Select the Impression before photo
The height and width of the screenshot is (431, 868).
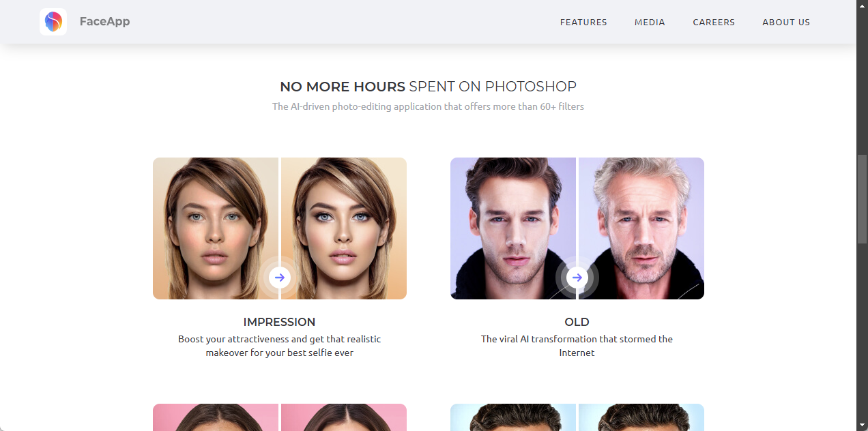pos(216,228)
